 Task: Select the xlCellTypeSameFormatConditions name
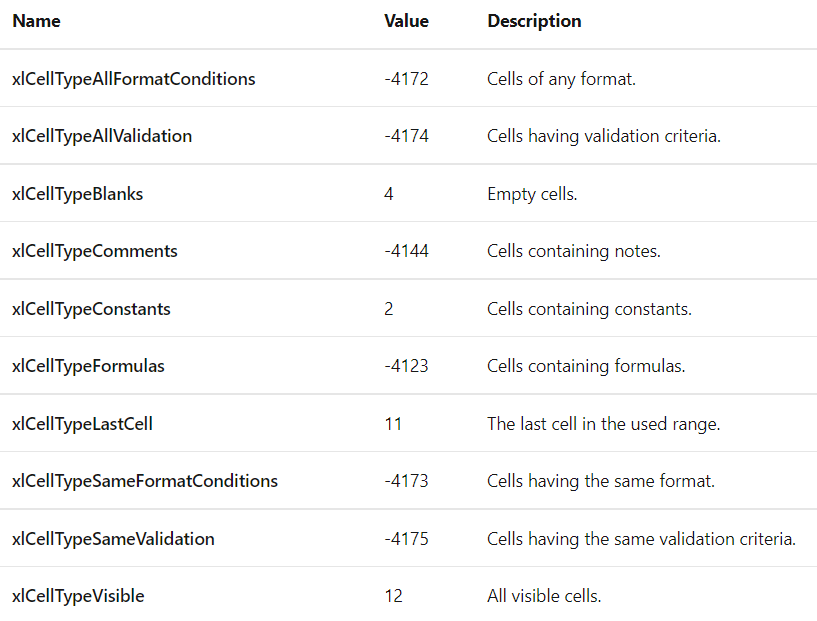(145, 481)
